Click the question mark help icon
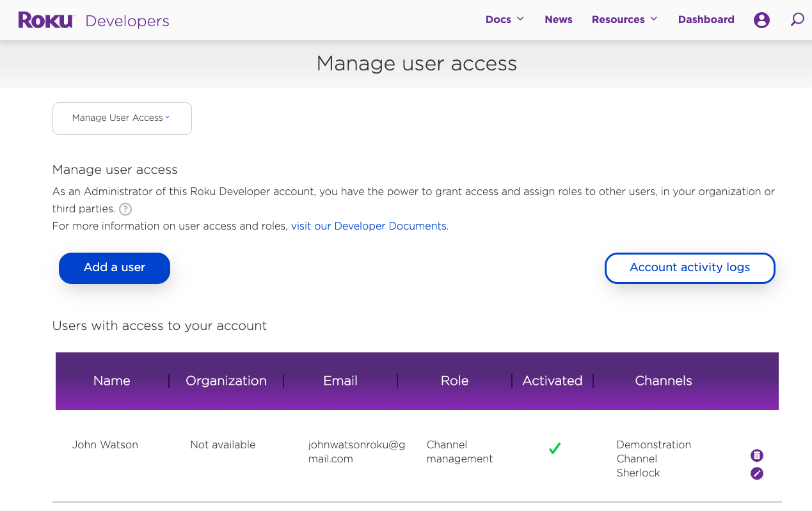Screen dimensions: 812x511 pos(125,209)
